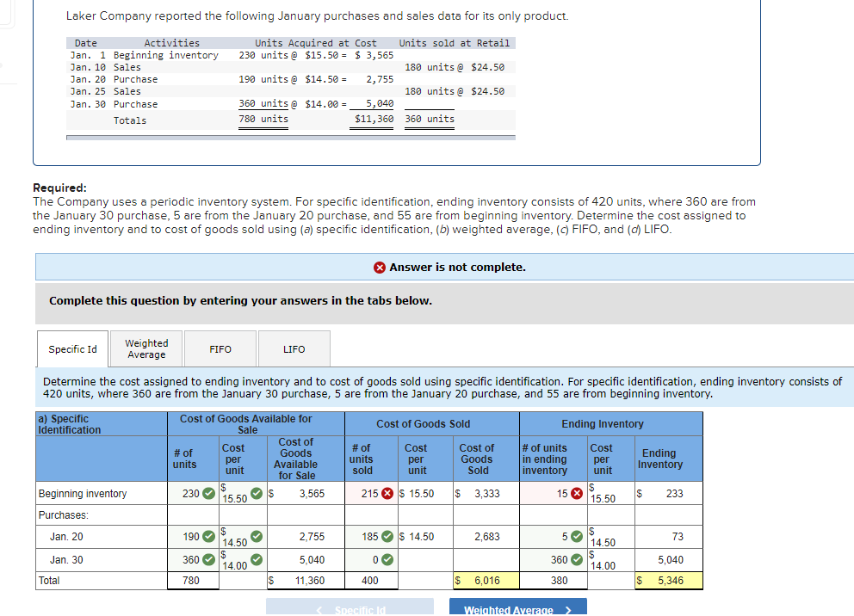The height and width of the screenshot is (616, 854).
Task: Click horizontal scrollbar under the purchases data table
Action: 291,138
